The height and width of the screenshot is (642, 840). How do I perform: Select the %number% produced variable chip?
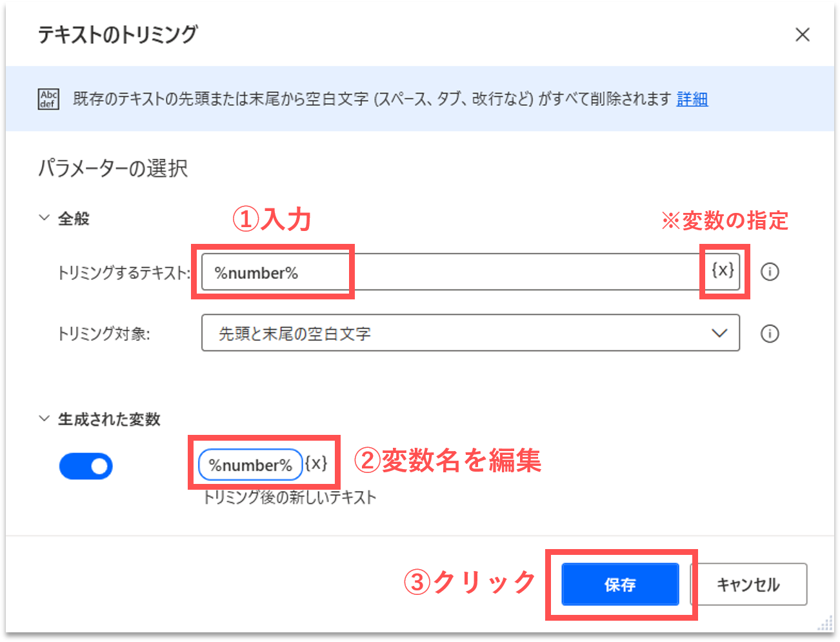[x=250, y=465]
